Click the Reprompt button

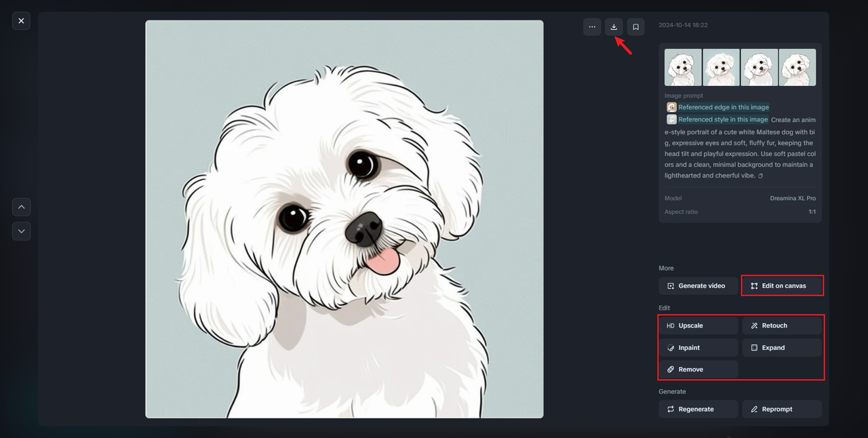point(782,409)
